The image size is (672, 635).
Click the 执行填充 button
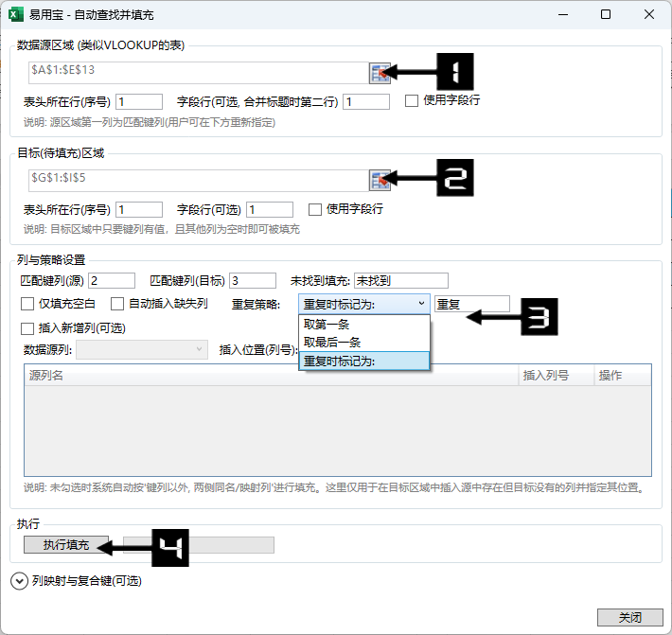pos(66,545)
